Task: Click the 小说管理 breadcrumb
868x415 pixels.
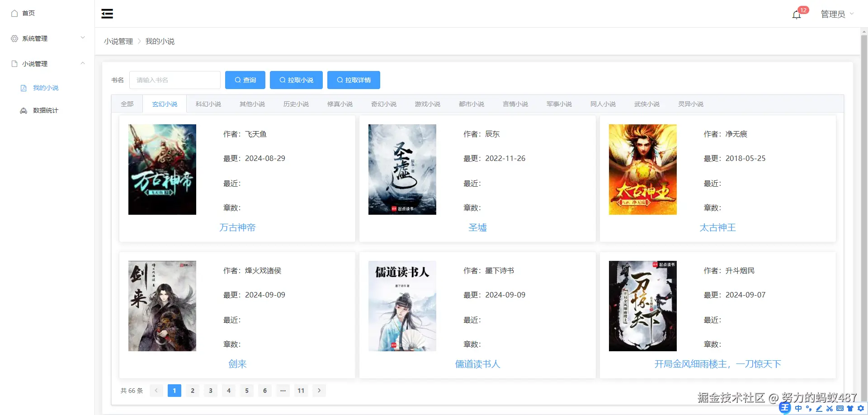Action: tap(118, 41)
